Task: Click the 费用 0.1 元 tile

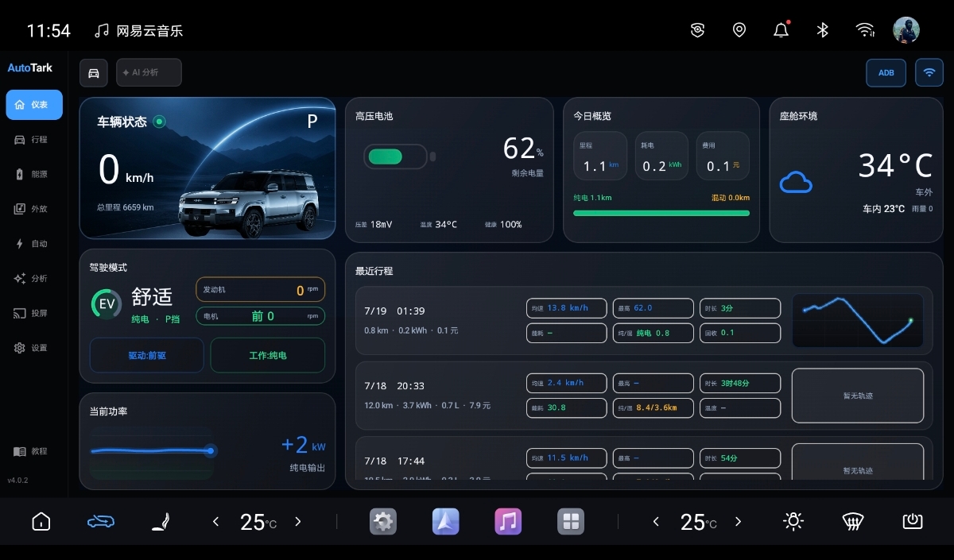Action: (723, 156)
